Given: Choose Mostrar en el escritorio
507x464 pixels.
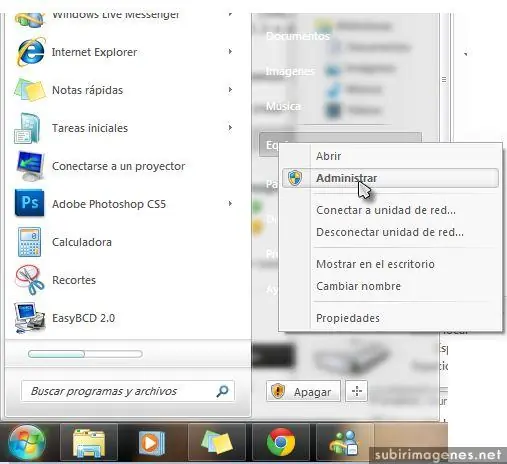Looking at the screenshot, I should pos(390,264).
